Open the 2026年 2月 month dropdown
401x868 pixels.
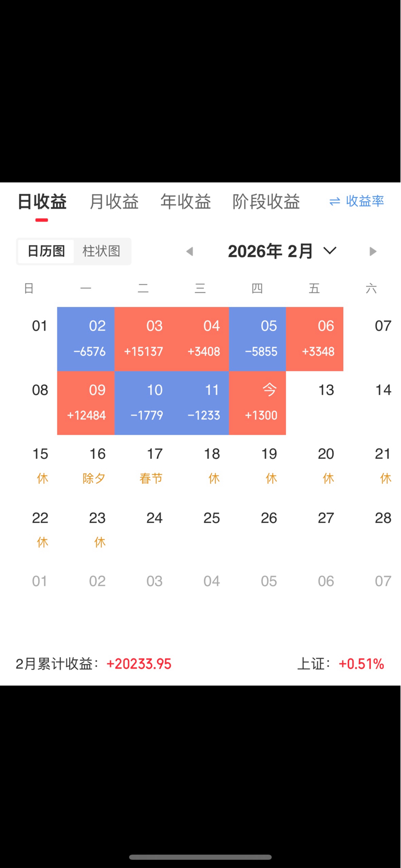(x=270, y=251)
